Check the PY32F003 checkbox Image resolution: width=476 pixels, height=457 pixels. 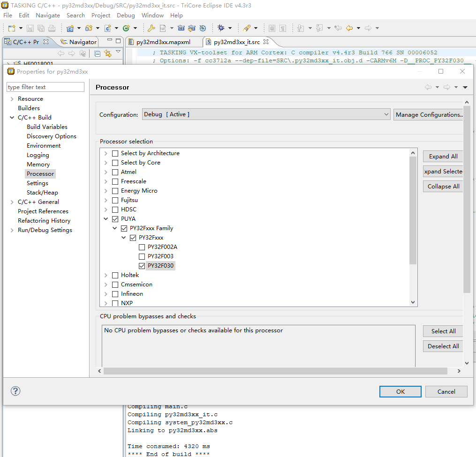point(142,257)
